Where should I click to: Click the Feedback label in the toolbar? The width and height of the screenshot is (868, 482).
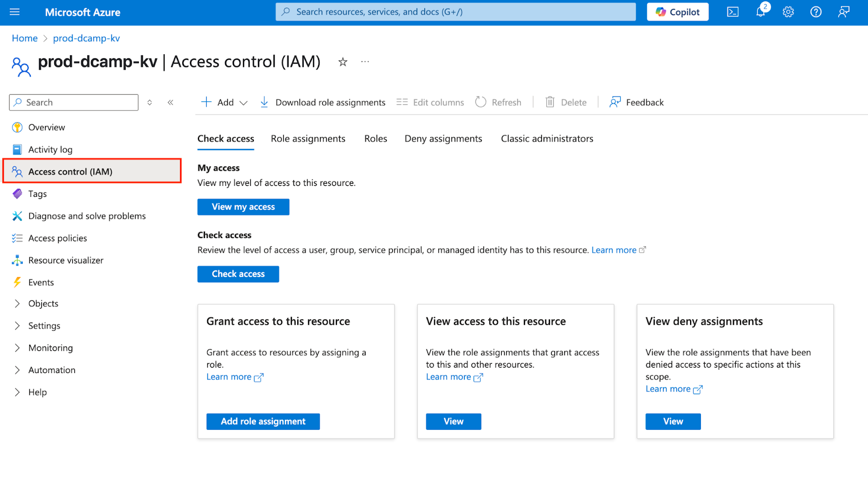[644, 102]
